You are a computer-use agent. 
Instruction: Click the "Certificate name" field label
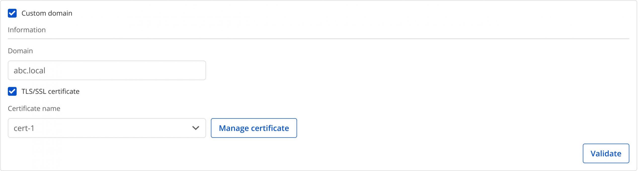tap(34, 108)
